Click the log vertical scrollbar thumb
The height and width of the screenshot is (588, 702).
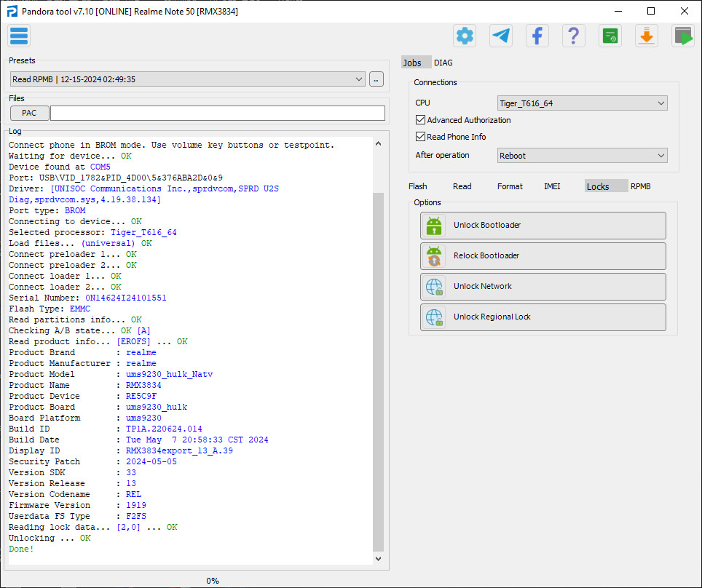tap(379, 373)
